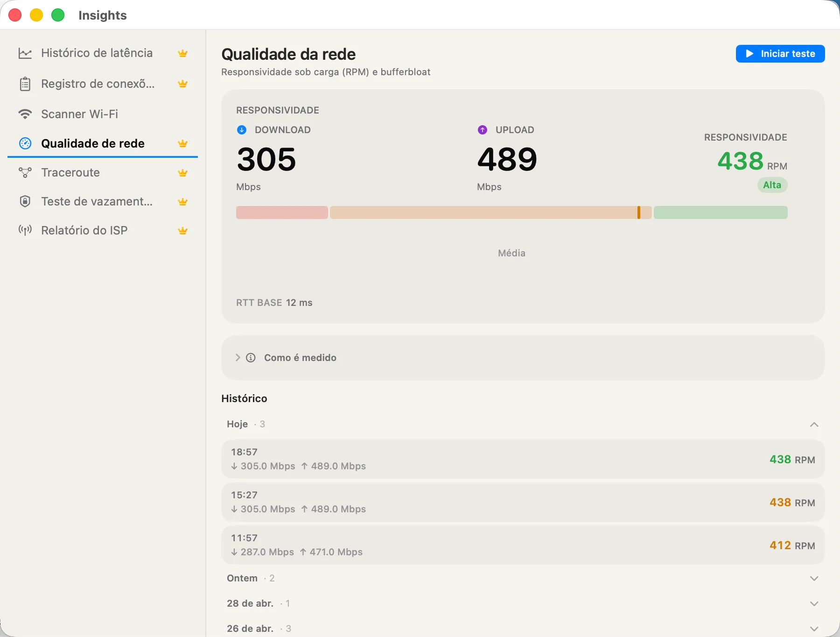The height and width of the screenshot is (637, 840).
Task: Click the crown beside Teste de vazamento
Action: click(x=182, y=202)
